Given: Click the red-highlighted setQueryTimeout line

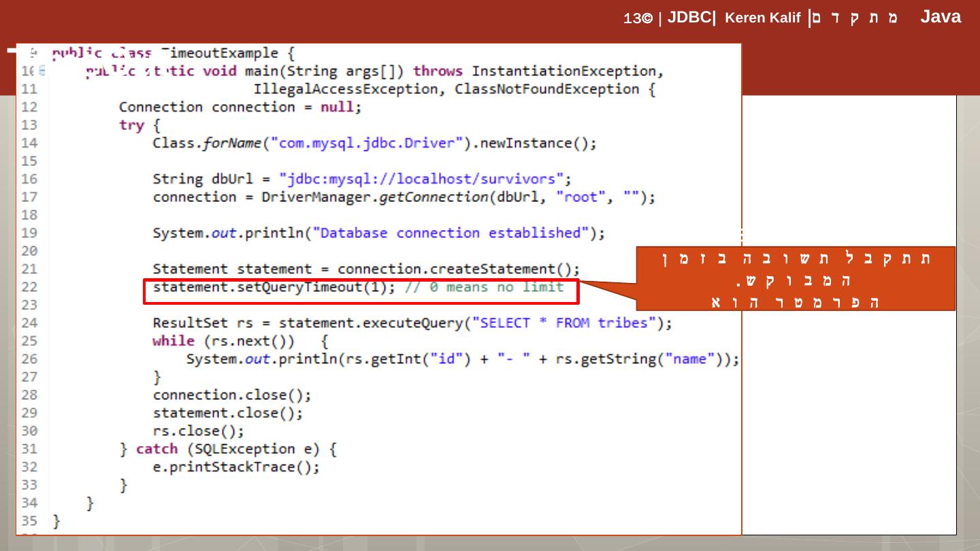Looking at the screenshot, I should tap(361, 288).
